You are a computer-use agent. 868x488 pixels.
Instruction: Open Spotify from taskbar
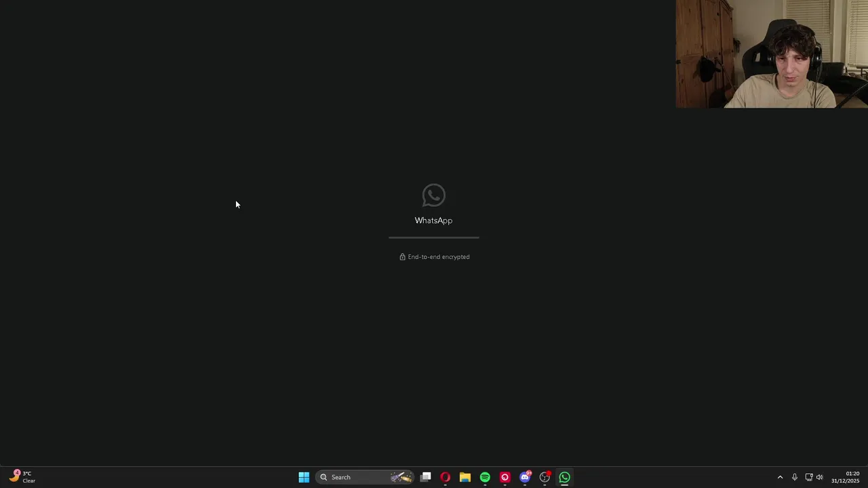485,477
